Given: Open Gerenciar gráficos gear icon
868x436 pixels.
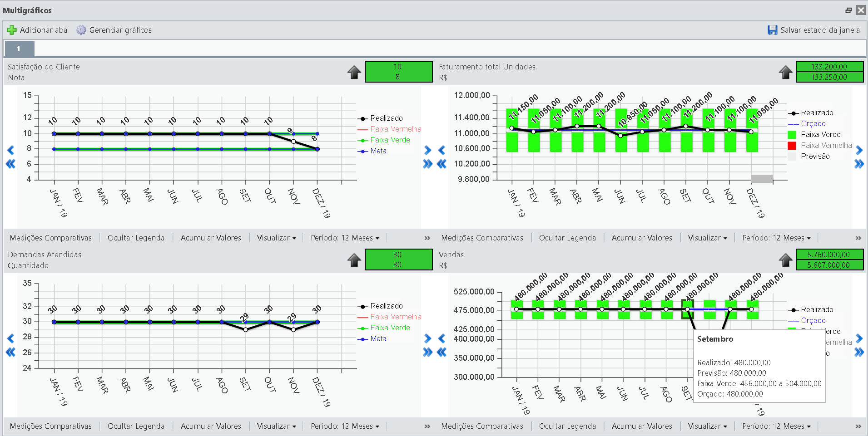Looking at the screenshot, I should 81,30.
